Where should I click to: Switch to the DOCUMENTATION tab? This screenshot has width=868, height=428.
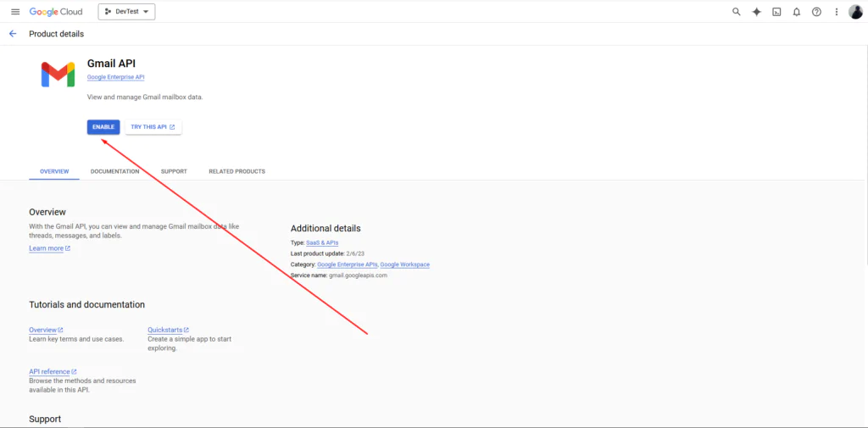coord(114,172)
